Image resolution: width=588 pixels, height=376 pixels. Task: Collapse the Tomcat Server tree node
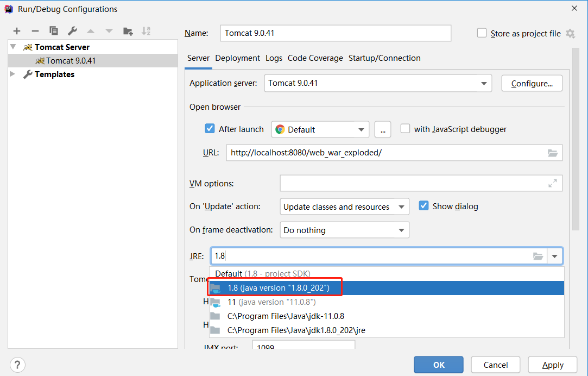click(13, 47)
